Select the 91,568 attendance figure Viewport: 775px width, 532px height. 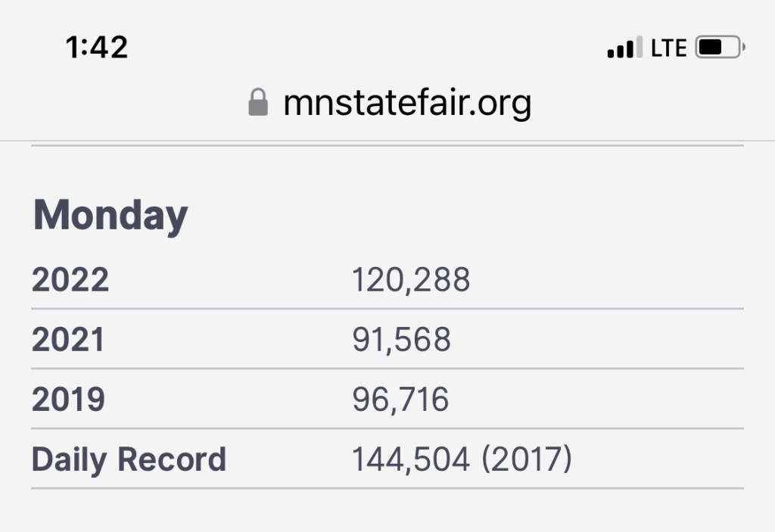pos(401,340)
